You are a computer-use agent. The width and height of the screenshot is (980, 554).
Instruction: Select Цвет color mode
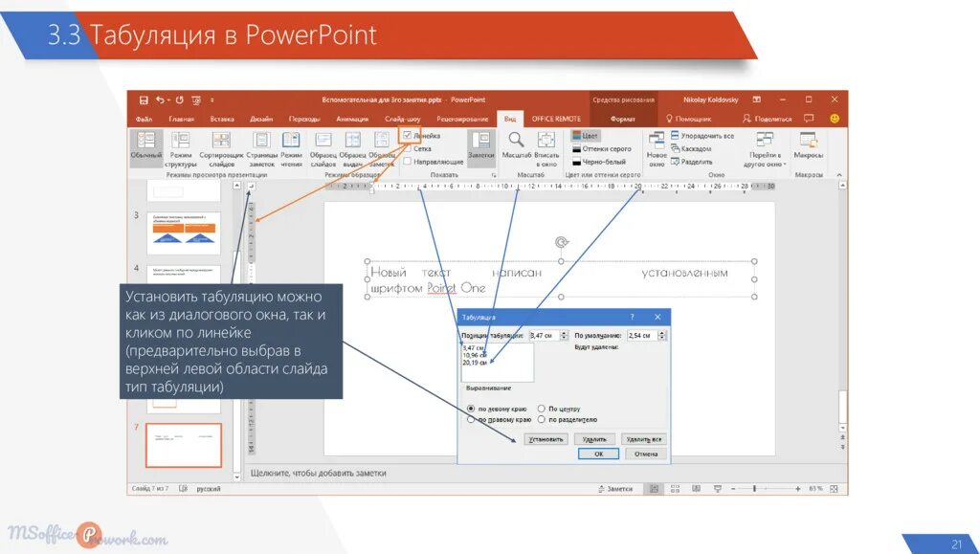click(585, 136)
